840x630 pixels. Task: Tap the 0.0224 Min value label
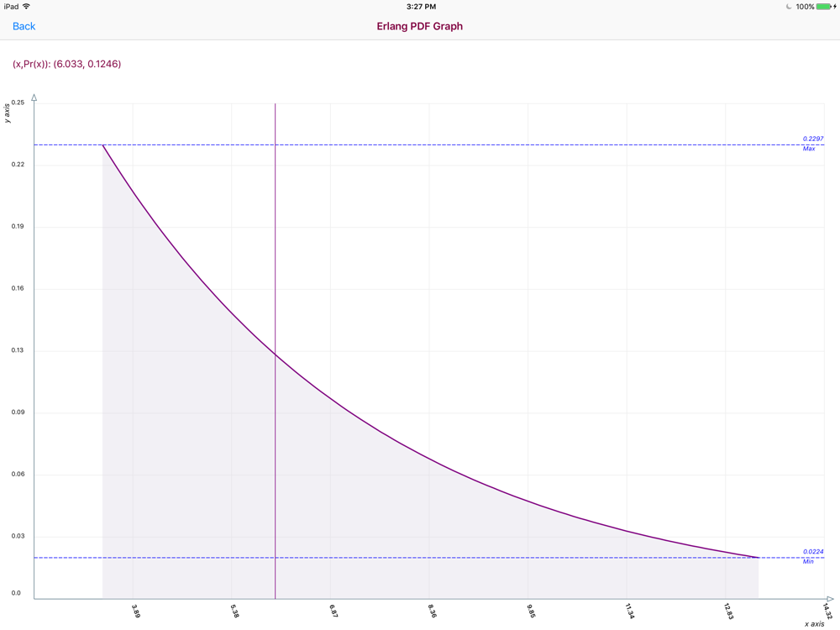(x=812, y=552)
